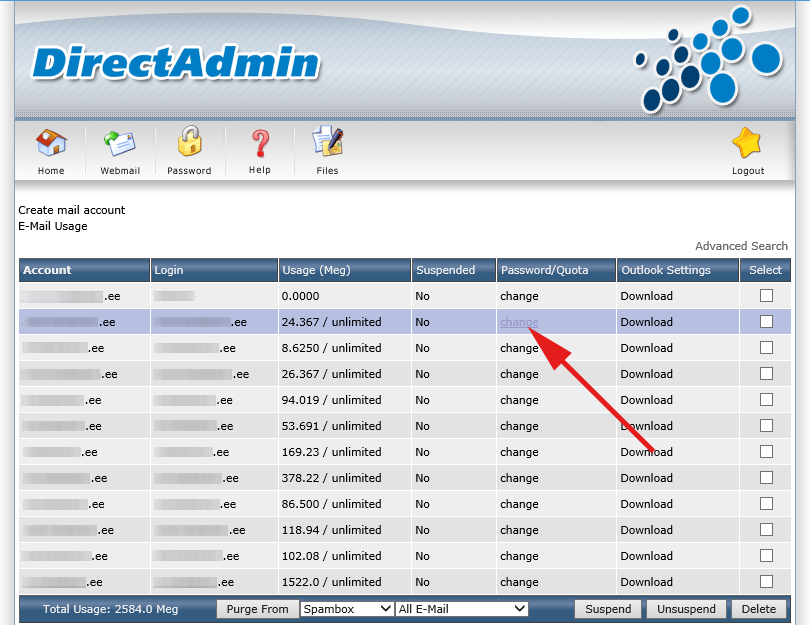
Task: Click change in the 378.22 usage row
Action: [x=519, y=478]
